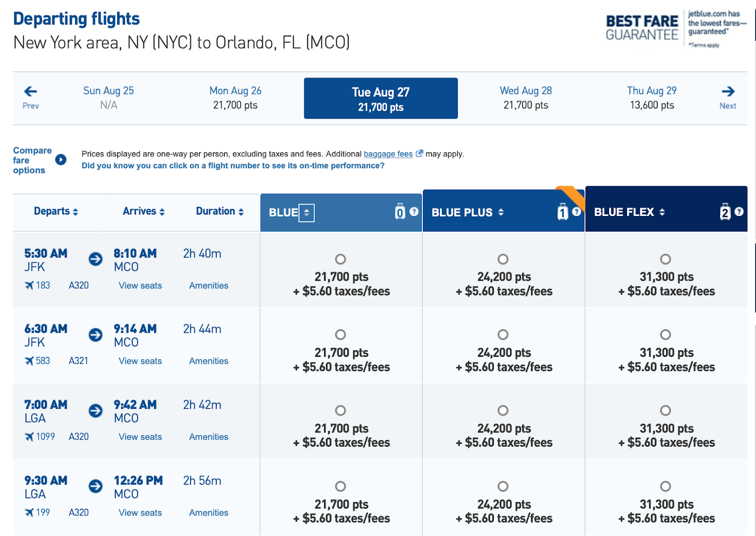
Task: Sort flights by Duration column
Action: pos(220,211)
